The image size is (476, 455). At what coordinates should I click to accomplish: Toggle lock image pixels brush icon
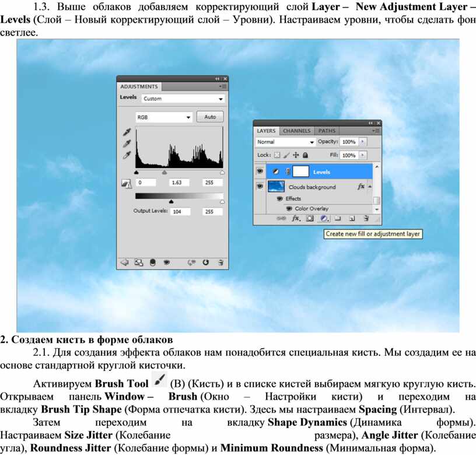(x=286, y=155)
